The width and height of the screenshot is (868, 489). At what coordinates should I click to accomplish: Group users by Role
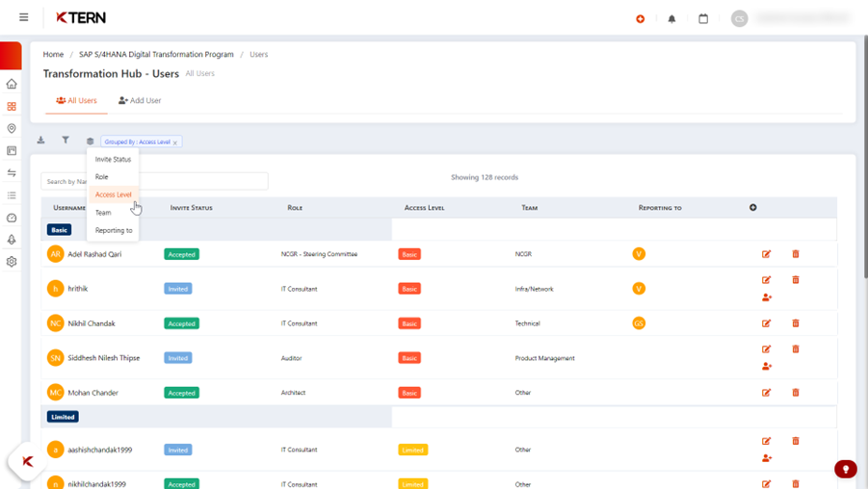click(113, 177)
